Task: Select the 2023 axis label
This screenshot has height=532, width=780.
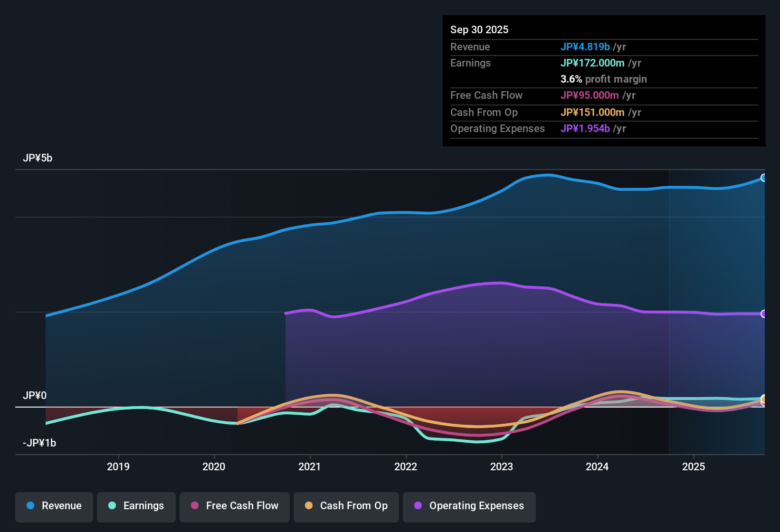Action: point(502,466)
